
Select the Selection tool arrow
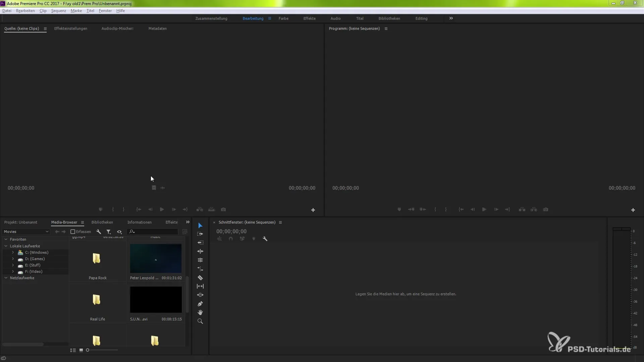pos(200,226)
